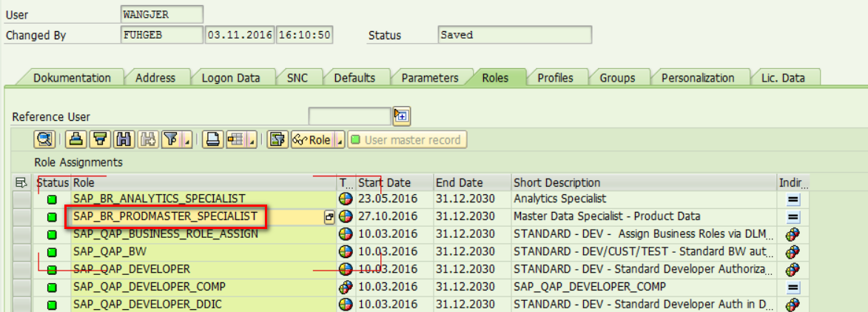Go to the Personalization tab
The image size is (868, 312).
(698, 78)
